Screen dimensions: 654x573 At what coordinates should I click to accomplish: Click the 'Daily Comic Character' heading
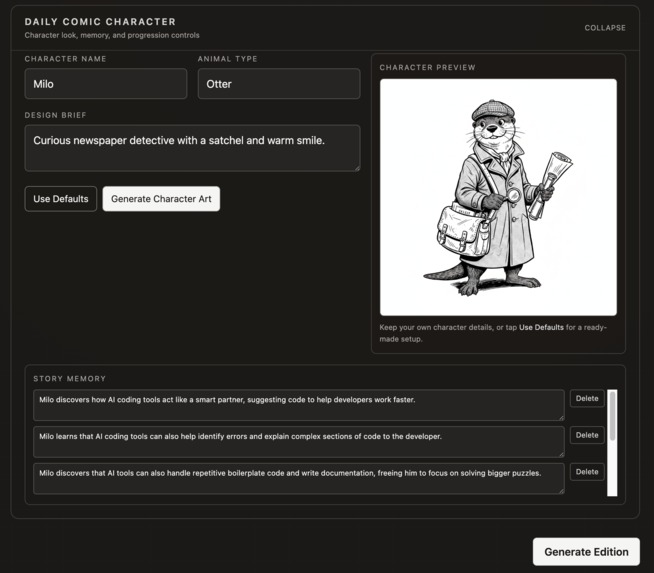[x=100, y=22]
